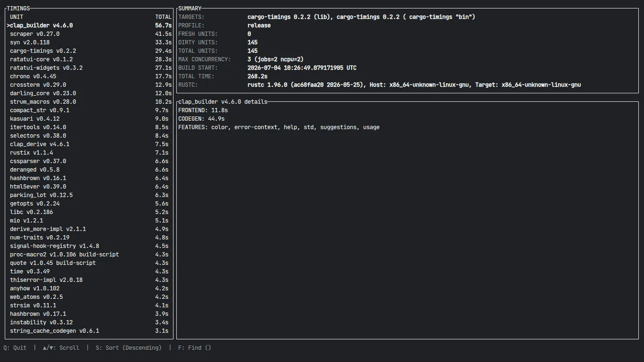
Task: Select the clap_builder v4.6.0 row
Action: (89, 25)
